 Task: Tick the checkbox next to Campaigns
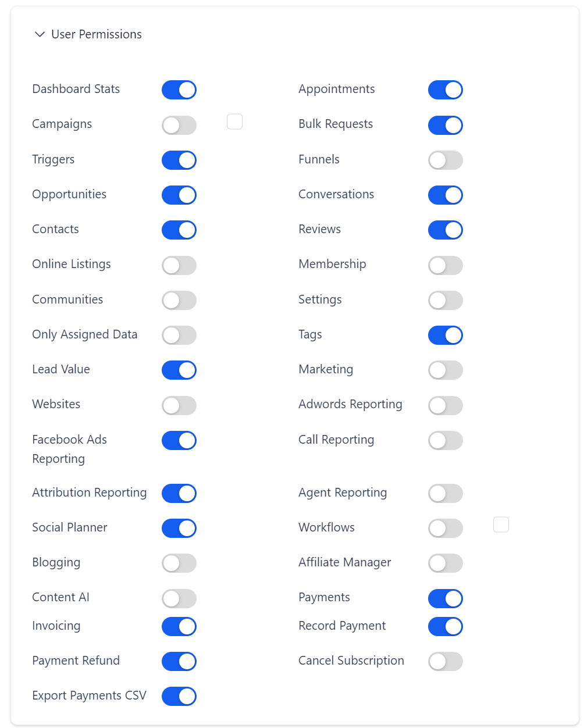(x=234, y=122)
